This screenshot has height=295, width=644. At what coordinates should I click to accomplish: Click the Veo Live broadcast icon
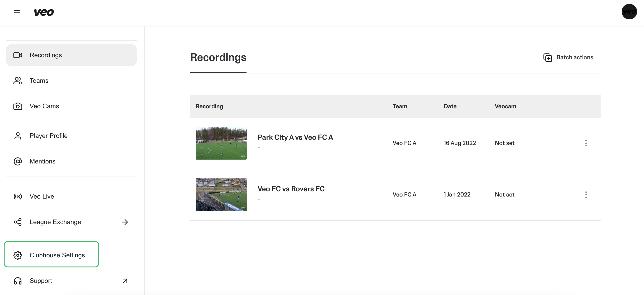[18, 197]
